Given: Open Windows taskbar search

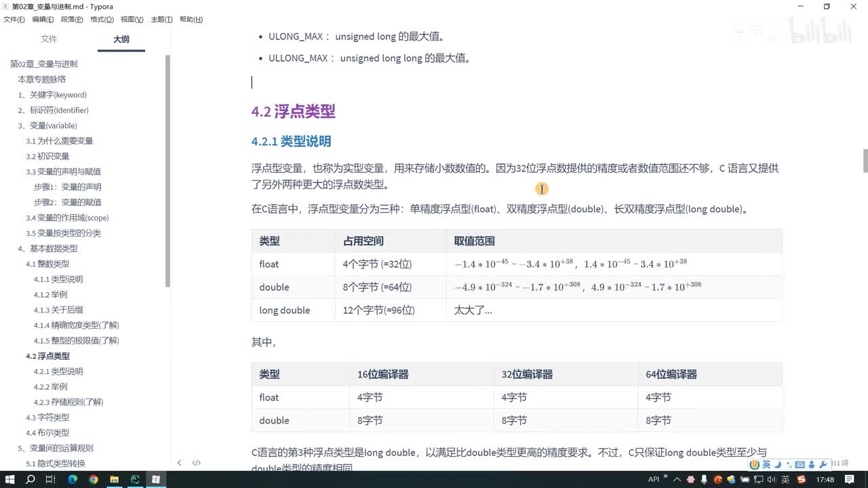Looking at the screenshot, I should point(31,479).
